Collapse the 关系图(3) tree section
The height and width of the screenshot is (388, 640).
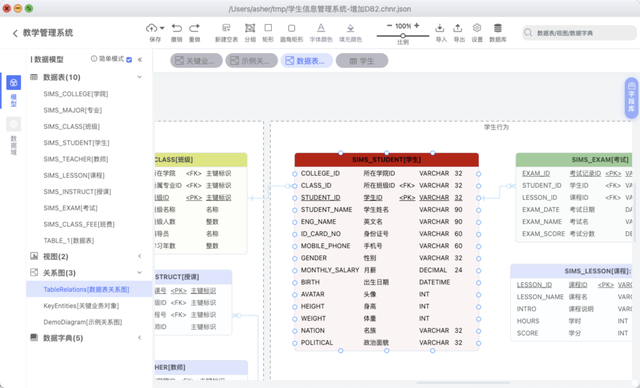click(x=140, y=273)
